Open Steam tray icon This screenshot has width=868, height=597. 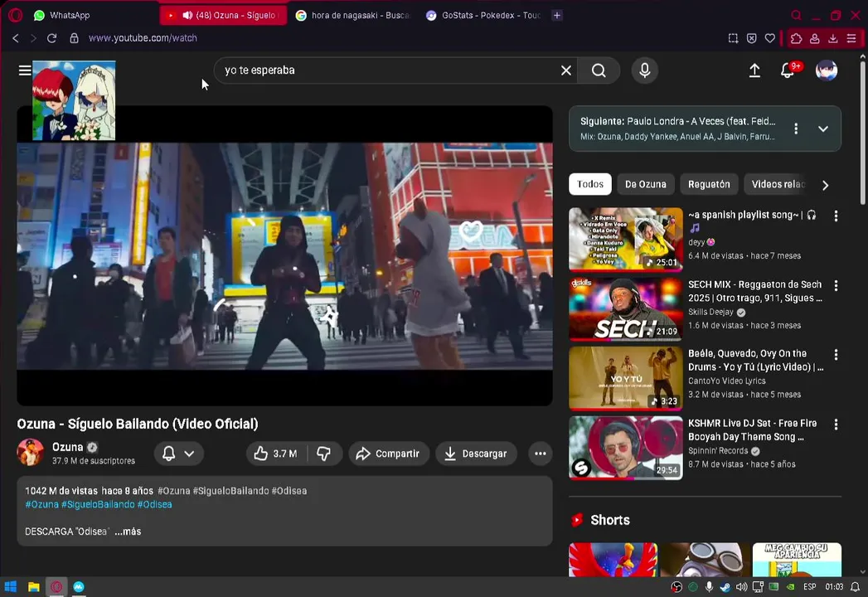click(725, 586)
